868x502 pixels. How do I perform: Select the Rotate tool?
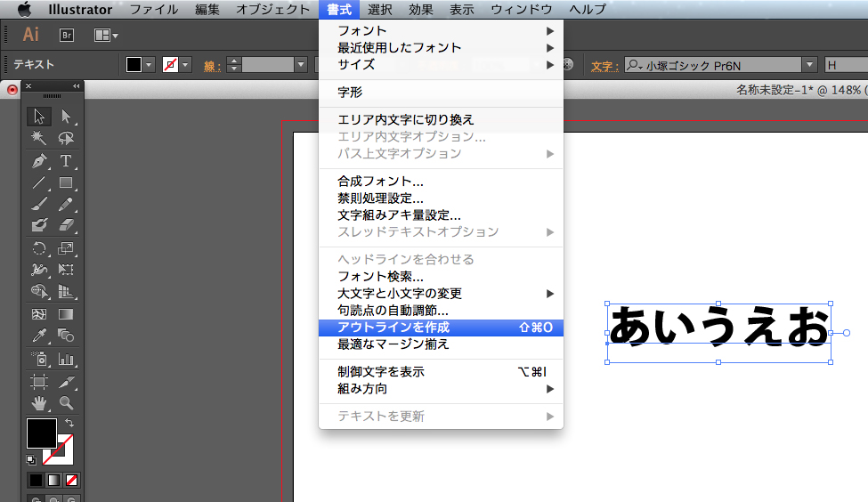point(39,249)
